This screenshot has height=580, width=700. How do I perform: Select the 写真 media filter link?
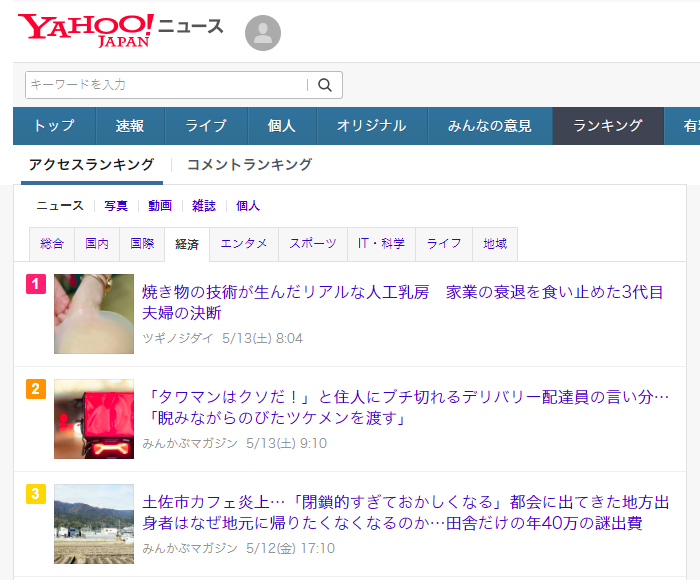pyautogui.click(x=116, y=206)
